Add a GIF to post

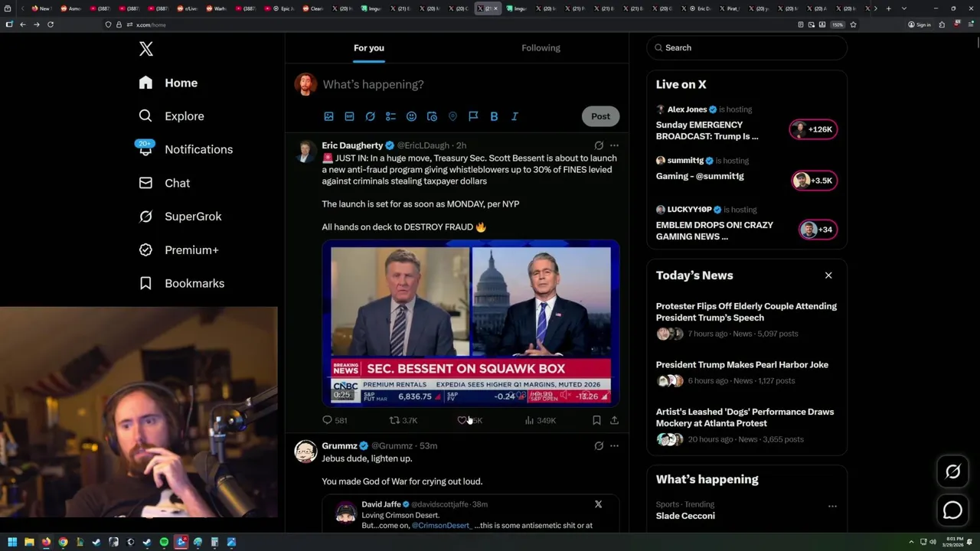(x=349, y=116)
